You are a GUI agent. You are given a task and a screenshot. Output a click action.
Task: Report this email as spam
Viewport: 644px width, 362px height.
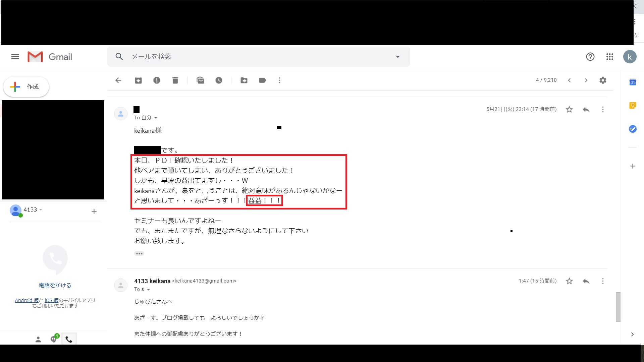[x=157, y=80]
